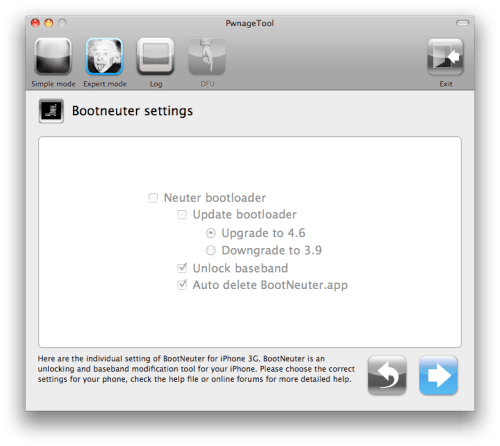Click the PwnageTool window title
Viewport: 500px width, 446px height.
[x=250, y=23]
